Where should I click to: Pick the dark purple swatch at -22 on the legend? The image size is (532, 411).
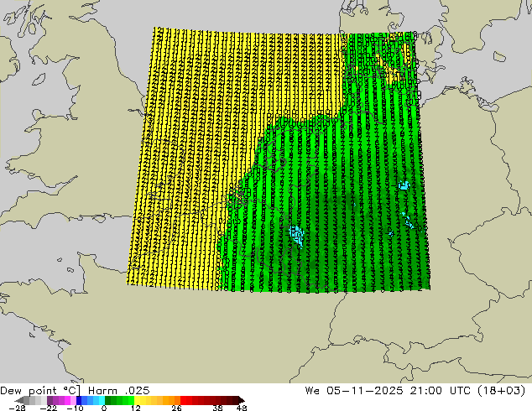click(50, 400)
